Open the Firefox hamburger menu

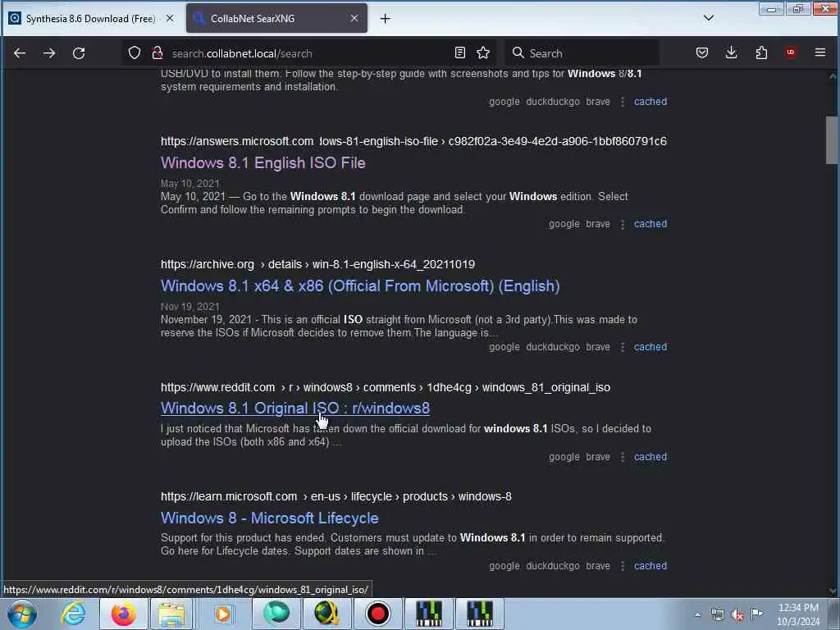[820, 52]
